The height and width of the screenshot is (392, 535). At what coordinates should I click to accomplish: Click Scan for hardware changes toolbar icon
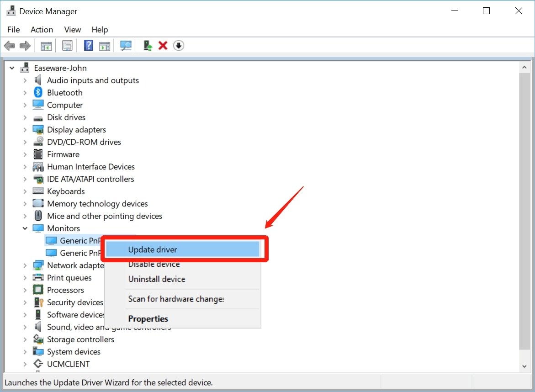pos(126,46)
